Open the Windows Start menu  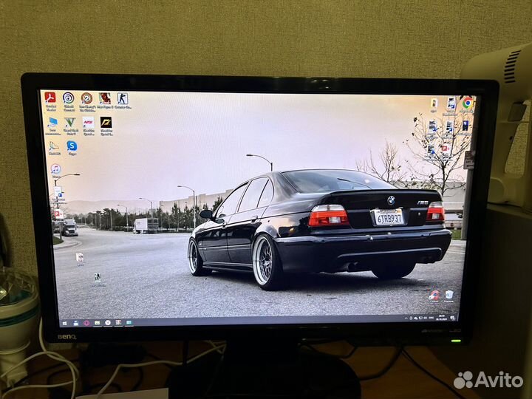pyautogui.click(x=64, y=322)
